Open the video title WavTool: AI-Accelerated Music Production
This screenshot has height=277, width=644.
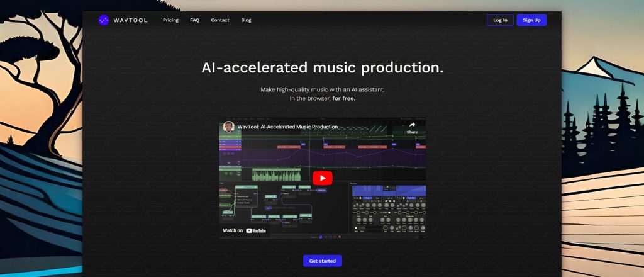pyautogui.click(x=287, y=127)
